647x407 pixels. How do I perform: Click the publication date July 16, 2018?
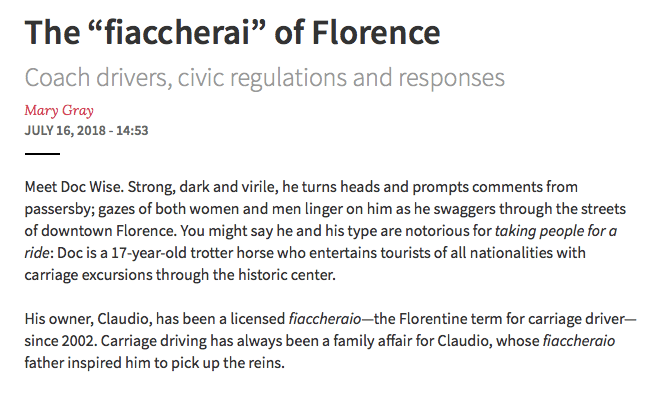pyautogui.click(x=64, y=130)
